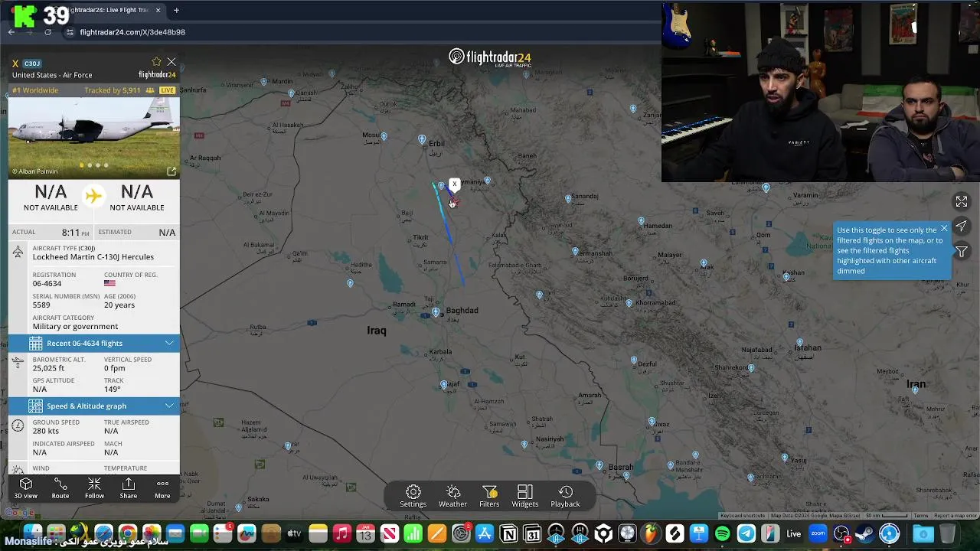This screenshot has width=980, height=551.
Task: Click track value 149°
Action: coord(113,389)
